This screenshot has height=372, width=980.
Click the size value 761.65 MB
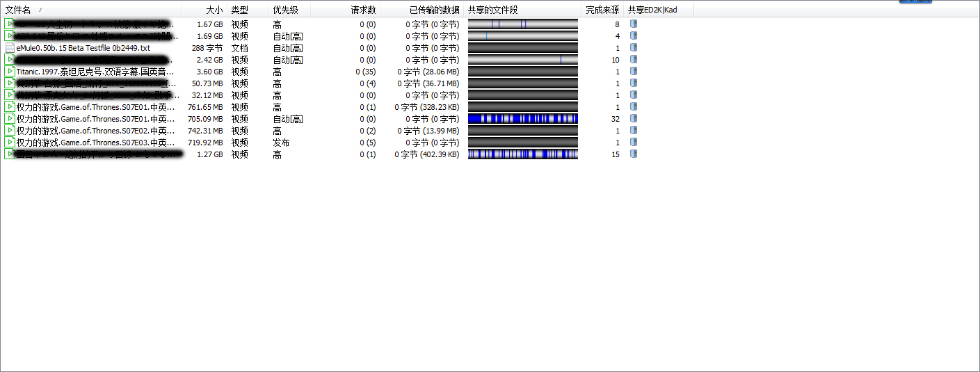pyautogui.click(x=205, y=107)
